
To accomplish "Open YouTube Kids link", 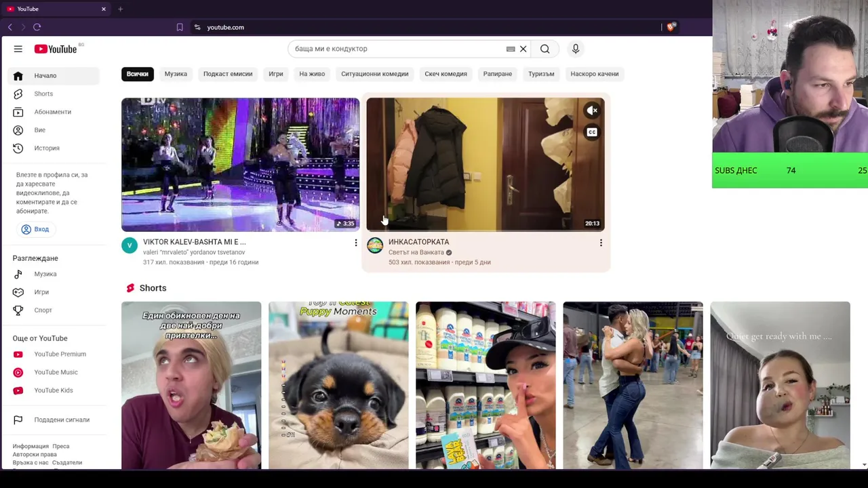I will [x=55, y=390].
